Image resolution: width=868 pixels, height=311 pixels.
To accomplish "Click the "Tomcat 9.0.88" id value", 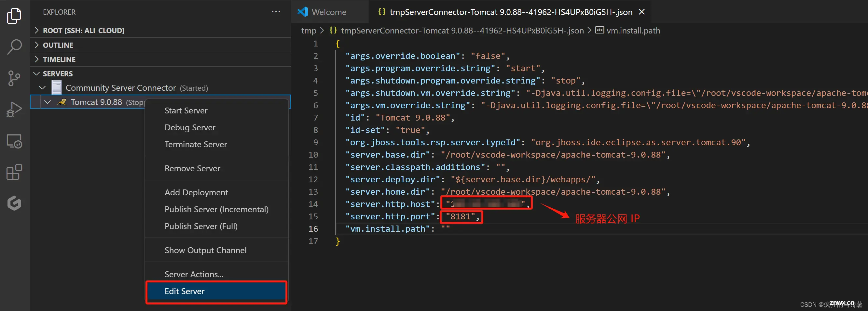I will pos(413,117).
